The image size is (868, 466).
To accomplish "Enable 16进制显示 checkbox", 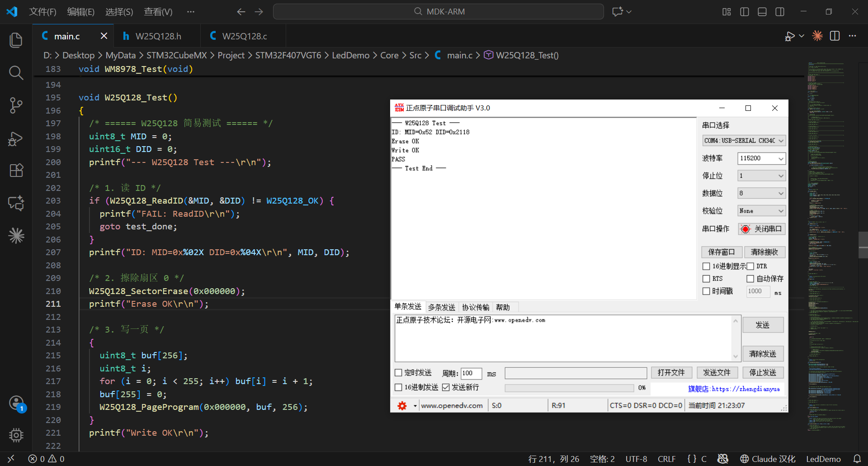I will point(706,266).
